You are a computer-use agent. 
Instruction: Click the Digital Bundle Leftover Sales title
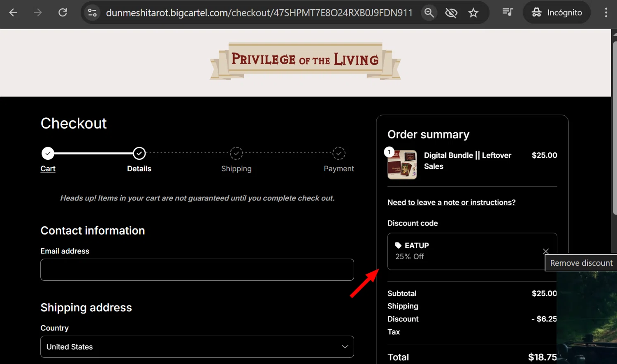coord(468,161)
